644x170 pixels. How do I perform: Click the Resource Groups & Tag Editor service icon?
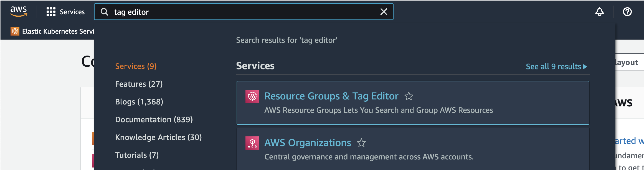click(x=252, y=96)
